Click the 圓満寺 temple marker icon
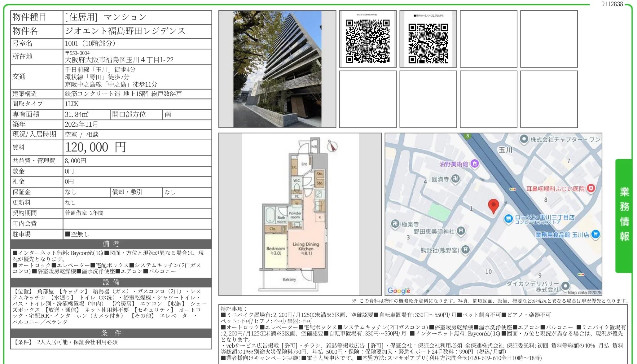Viewport: 637px width, 364px height. pyautogui.click(x=455, y=179)
